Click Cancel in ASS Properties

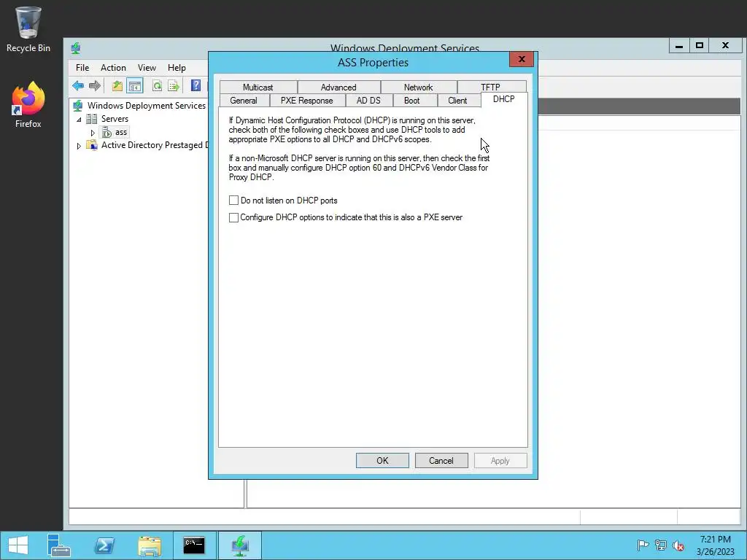[x=441, y=461]
